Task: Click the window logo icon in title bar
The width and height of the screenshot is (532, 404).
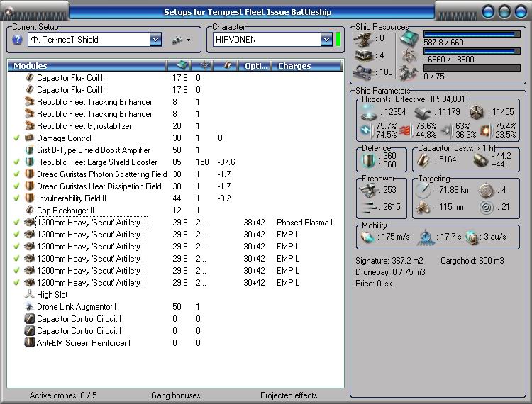Action: [x=8, y=11]
